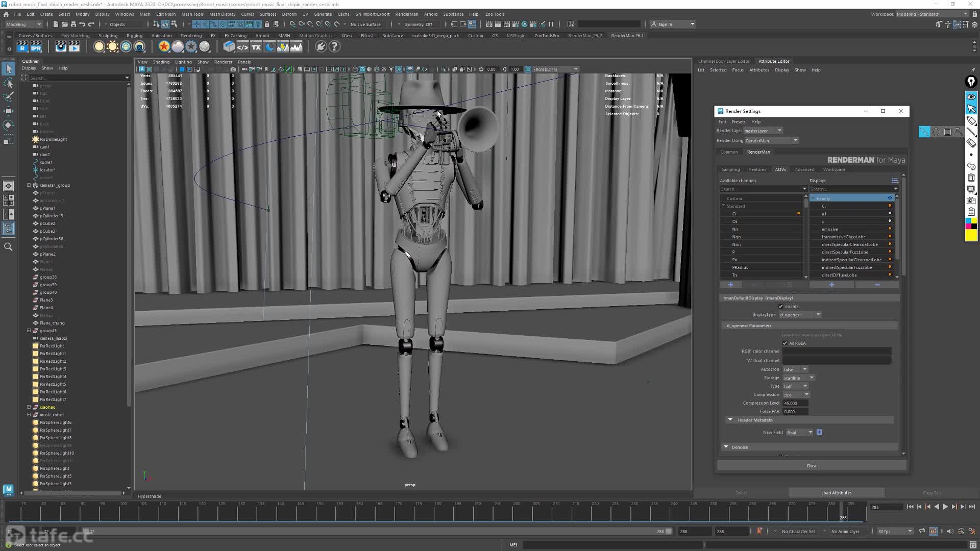Remove display with the blue minus button
This screenshot has height=551, width=980.
click(877, 285)
